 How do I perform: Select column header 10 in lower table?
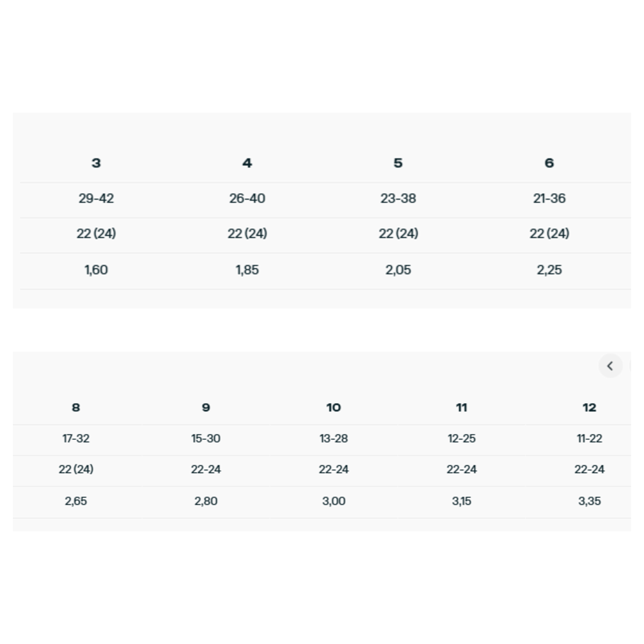coord(334,408)
